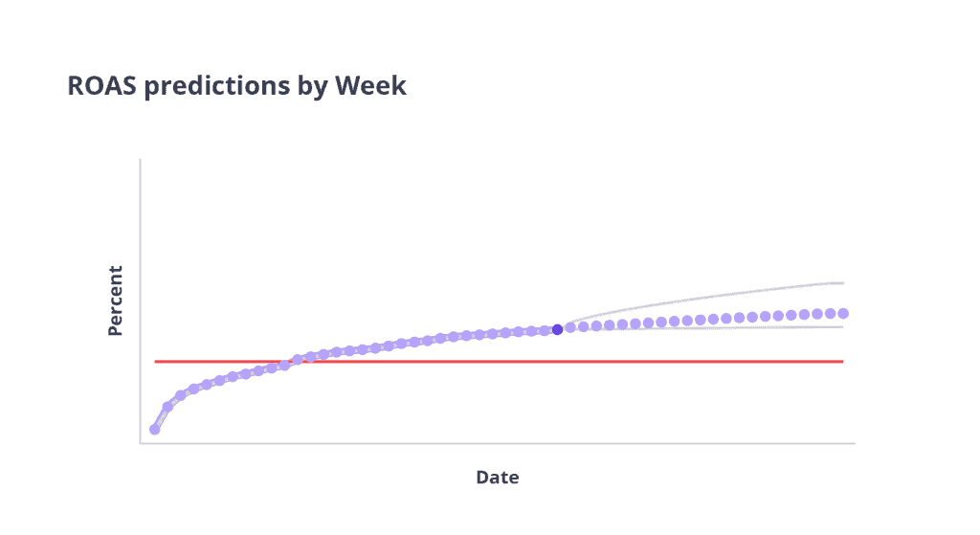980x535 pixels.
Task: Click the "Percent" y-axis label
Action: click(116, 301)
